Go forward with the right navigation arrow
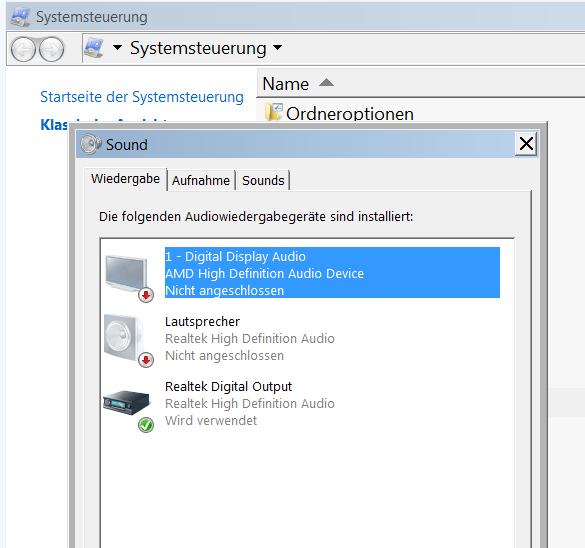This screenshot has width=585, height=548. 51,49
